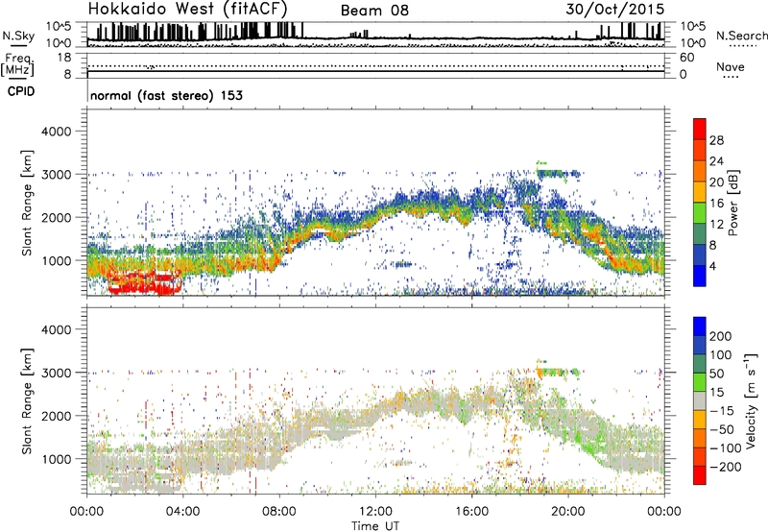Click the 'Power [dB]' colorbar label

pyautogui.click(x=733, y=203)
